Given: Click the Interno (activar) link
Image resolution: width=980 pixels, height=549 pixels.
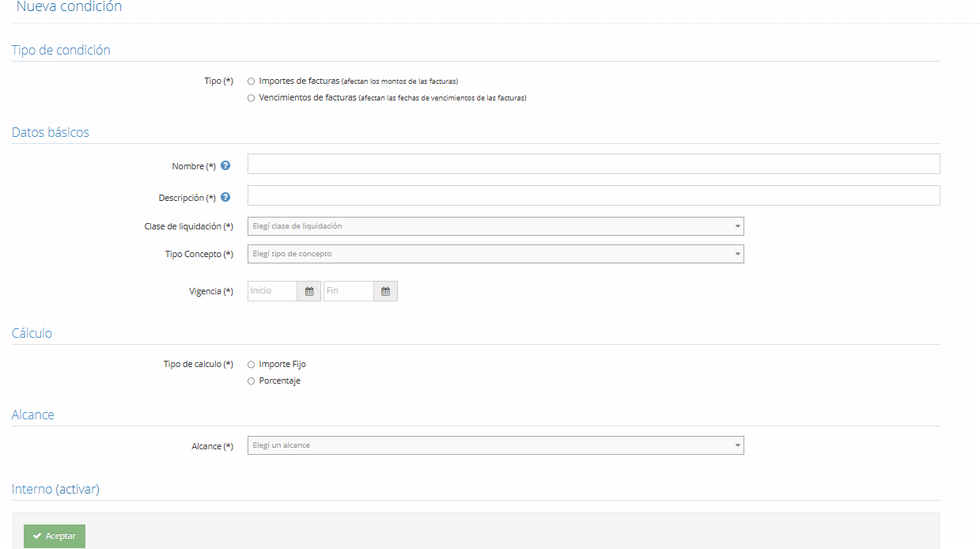Looking at the screenshot, I should click(55, 489).
